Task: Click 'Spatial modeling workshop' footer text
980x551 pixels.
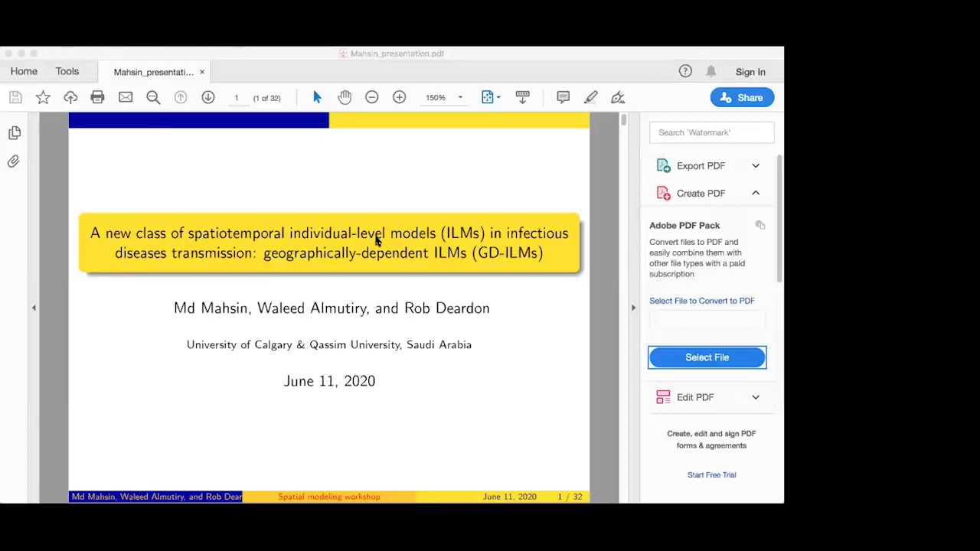Action: point(329,497)
